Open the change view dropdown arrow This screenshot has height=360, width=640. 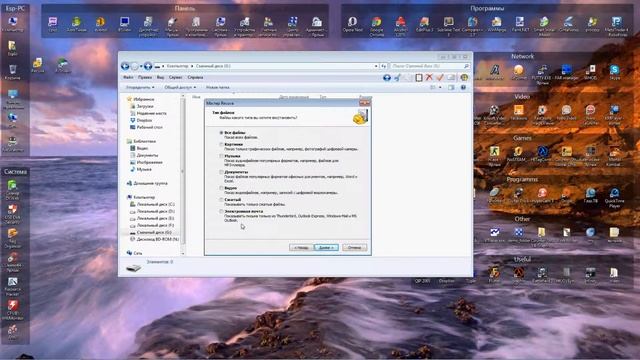(440, 87)
